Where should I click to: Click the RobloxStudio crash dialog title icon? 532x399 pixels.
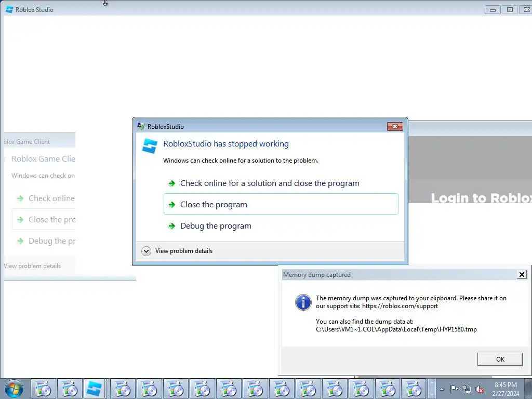(x=141, y=126)
